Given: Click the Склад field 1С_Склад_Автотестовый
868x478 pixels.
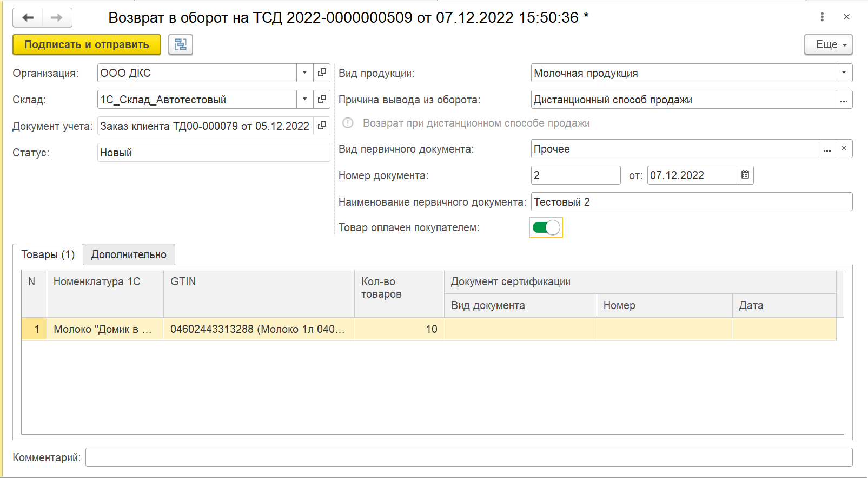Looking at the screenshot, I should click(197, 99).
